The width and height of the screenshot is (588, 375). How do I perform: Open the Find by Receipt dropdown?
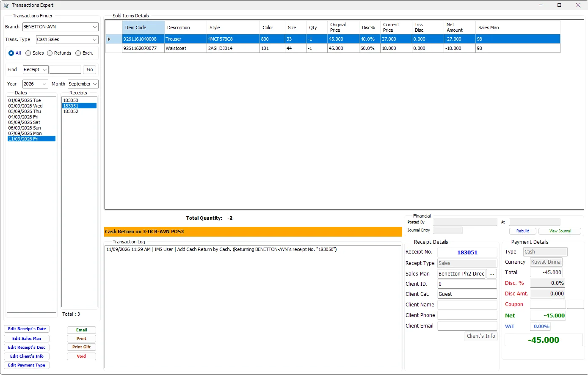[x=36, y=70]
